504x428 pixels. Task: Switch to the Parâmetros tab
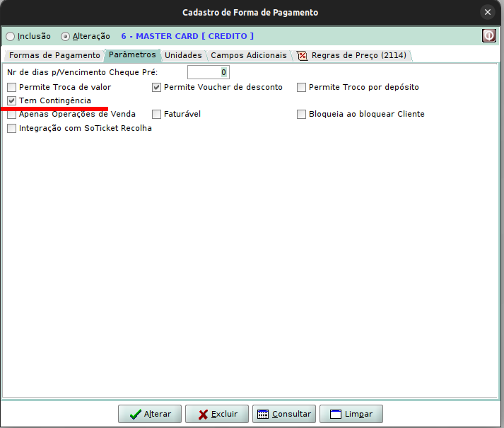pos(132,54)
